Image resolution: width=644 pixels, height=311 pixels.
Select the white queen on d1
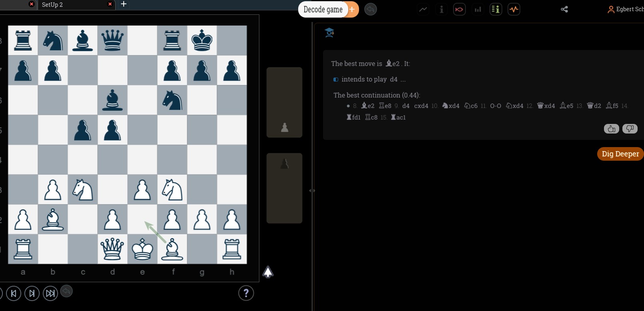point(112,249)
